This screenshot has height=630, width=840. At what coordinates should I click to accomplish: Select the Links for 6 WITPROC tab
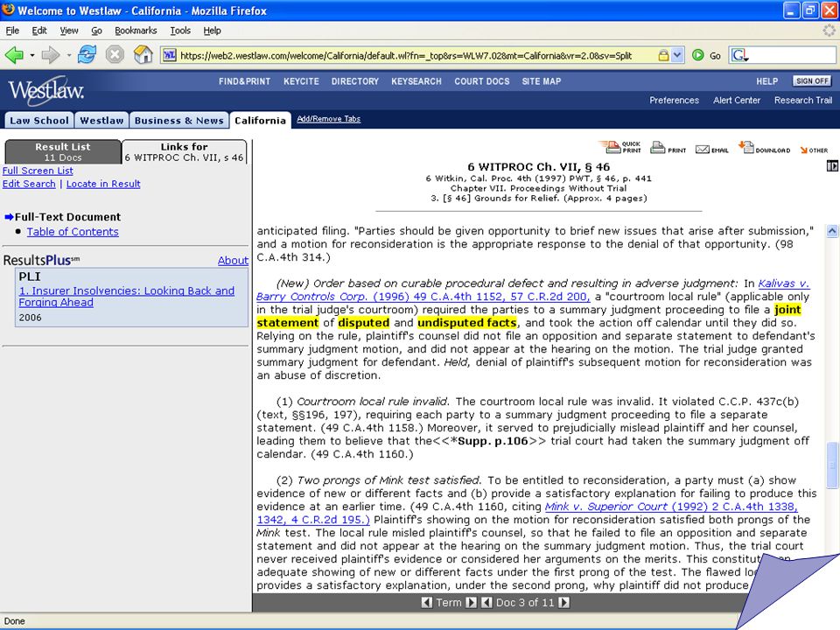pyautogui.click(x=185, y=151)
